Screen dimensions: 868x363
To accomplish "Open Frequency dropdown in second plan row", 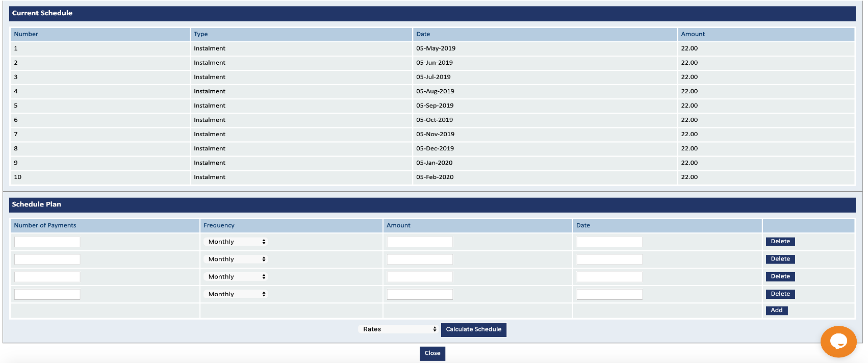I will point(236,259).
